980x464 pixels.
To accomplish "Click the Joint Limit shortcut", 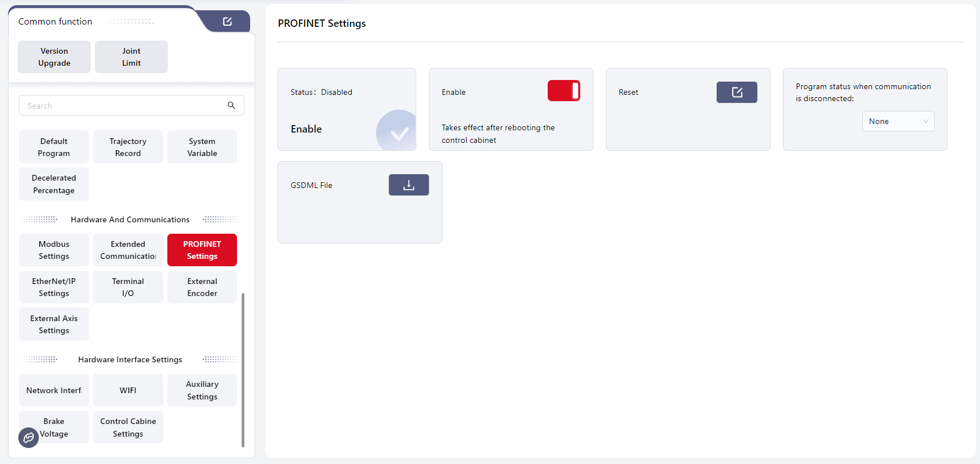I will coord(131,57).
